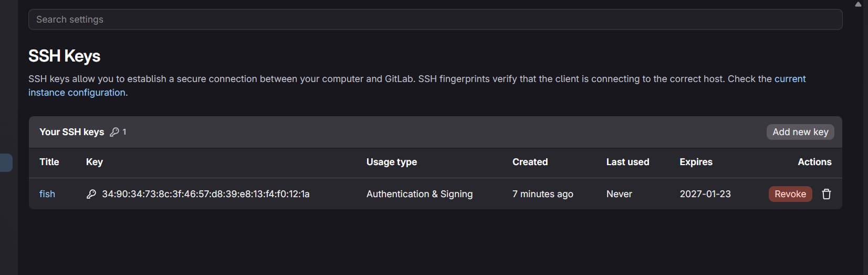Image resolution: width=868 pixels, height=275 pixels.
Task: Open the current instance configuration link
Action: tap(790, 79)
